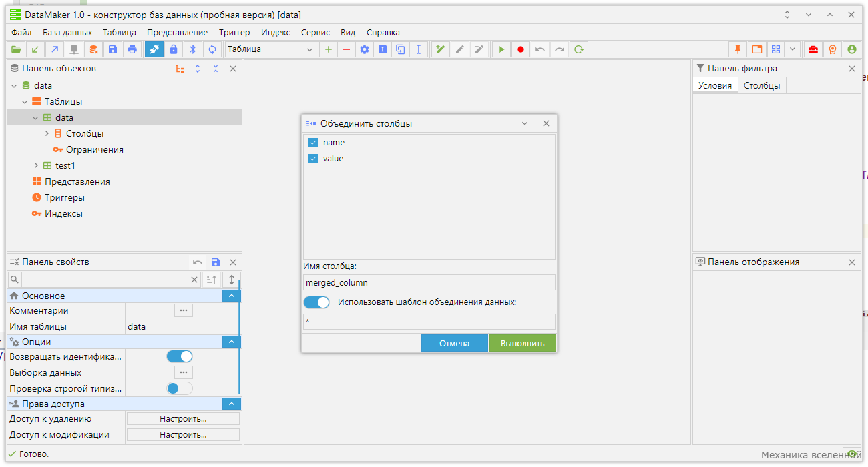The image size is (868, 467).
Task: Open the 'Триггер' menu
Action: (234, 32)
